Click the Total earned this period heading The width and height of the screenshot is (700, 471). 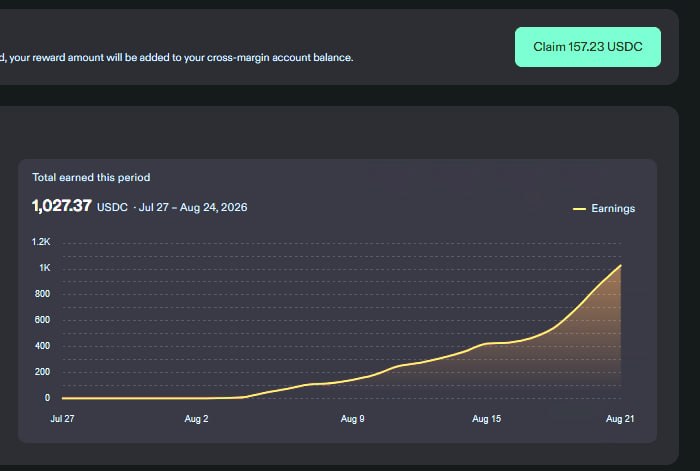[91, 177]
